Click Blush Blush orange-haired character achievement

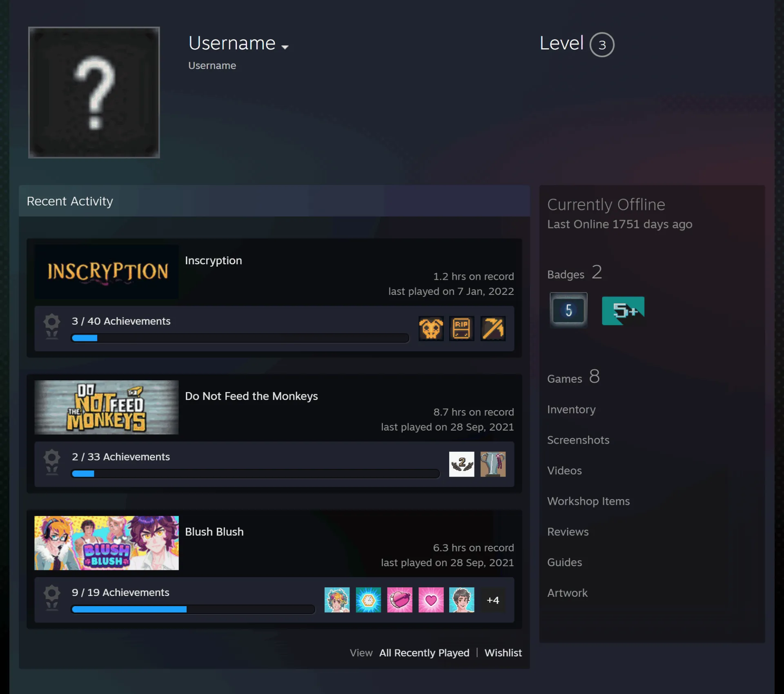(337, 600)
